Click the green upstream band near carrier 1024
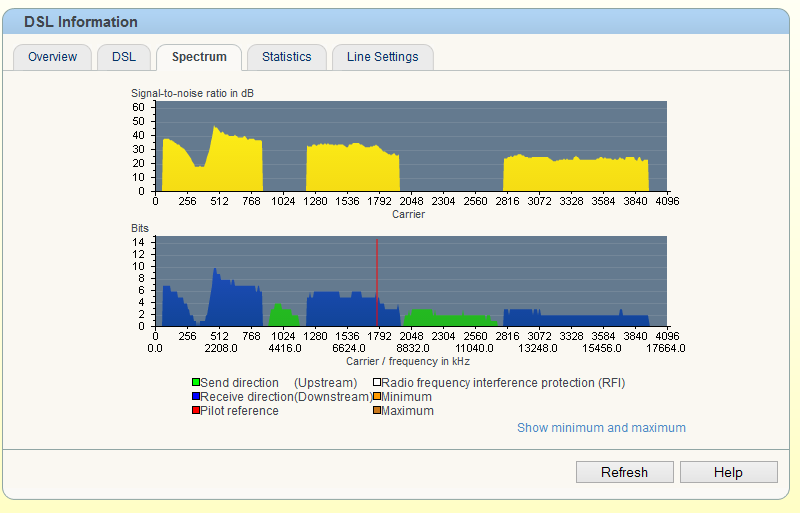The height and width of the screenshot is (513, 800). [x=279, y=316]
